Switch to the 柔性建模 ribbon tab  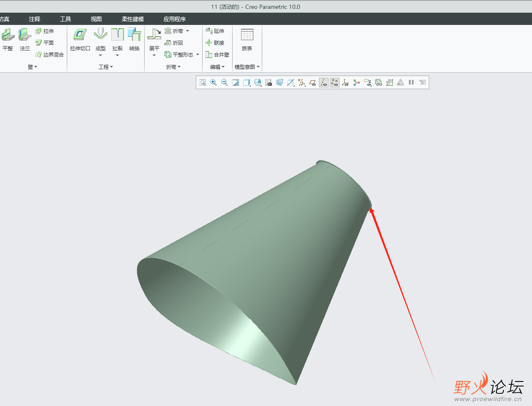click(133, 19)
